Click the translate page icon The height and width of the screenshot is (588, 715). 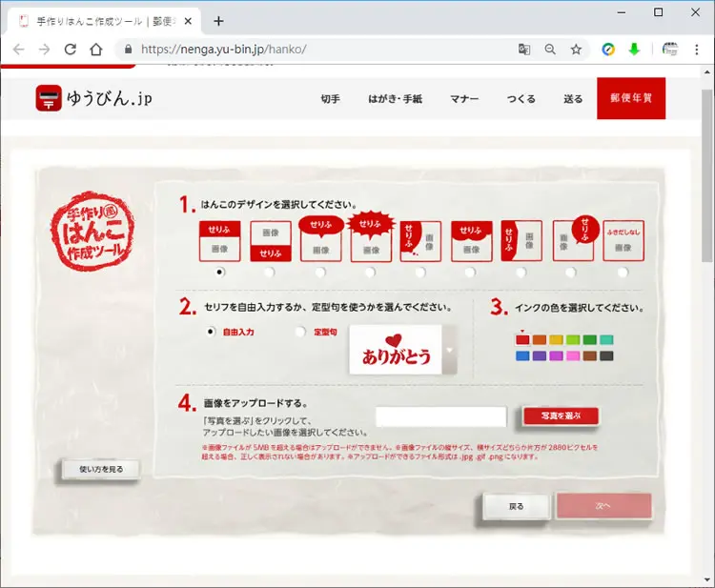point(524,50)
